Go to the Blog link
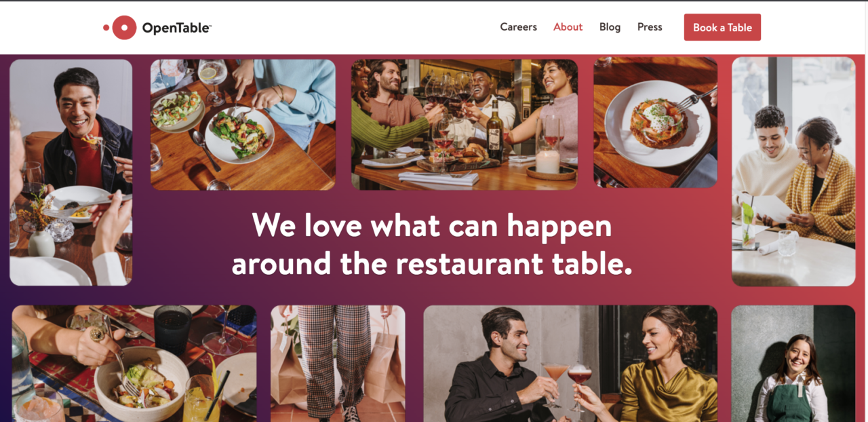The width and height of the screenshot is (868, 422). click(610, 27)
